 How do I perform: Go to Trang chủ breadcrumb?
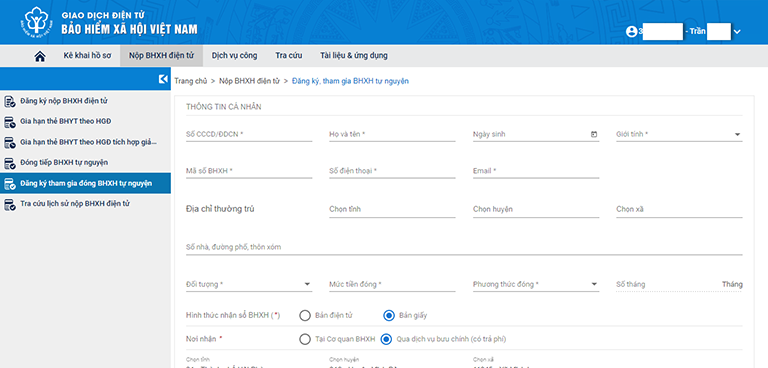click(x=191, y=81)
